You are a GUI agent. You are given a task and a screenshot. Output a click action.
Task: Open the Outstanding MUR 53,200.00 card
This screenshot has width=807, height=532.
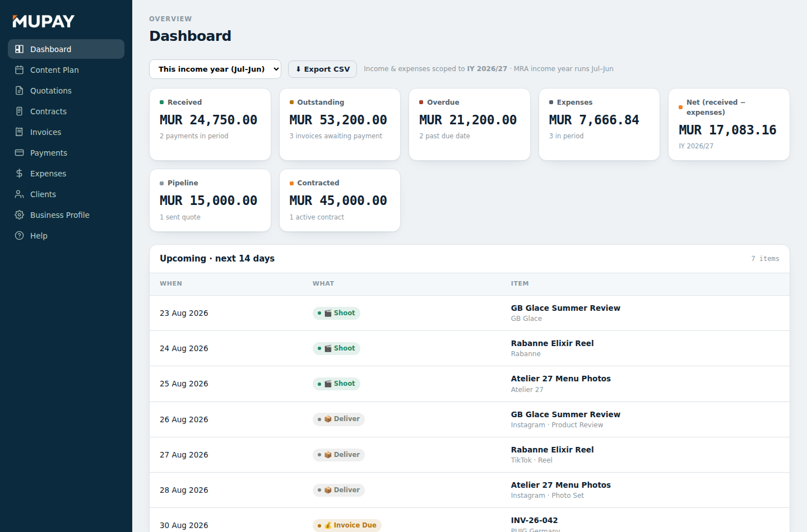tap(340, 124)
